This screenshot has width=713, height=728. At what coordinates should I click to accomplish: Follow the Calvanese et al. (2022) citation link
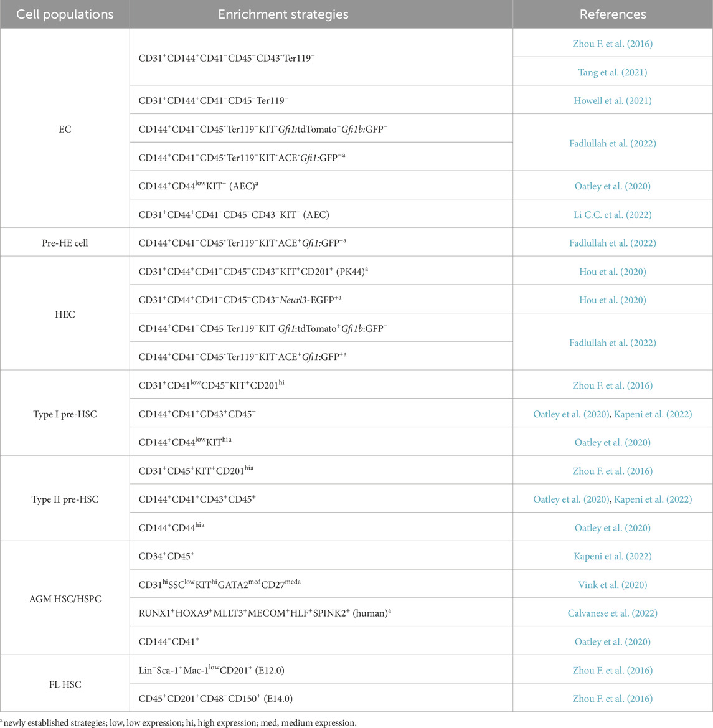click(612, 613)
